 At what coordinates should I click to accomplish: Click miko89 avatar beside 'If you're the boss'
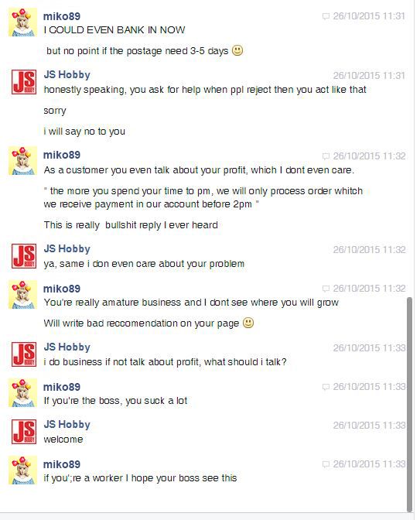click(22, 392)
